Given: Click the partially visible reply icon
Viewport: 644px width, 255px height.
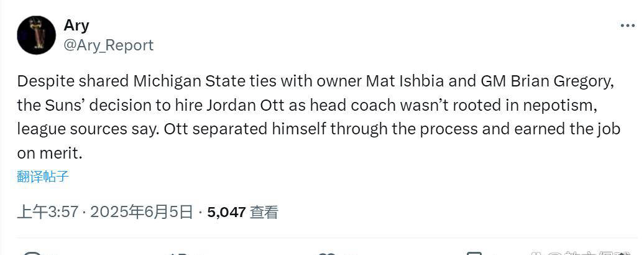Looking at the screenshot, I should tap(32, 252).
